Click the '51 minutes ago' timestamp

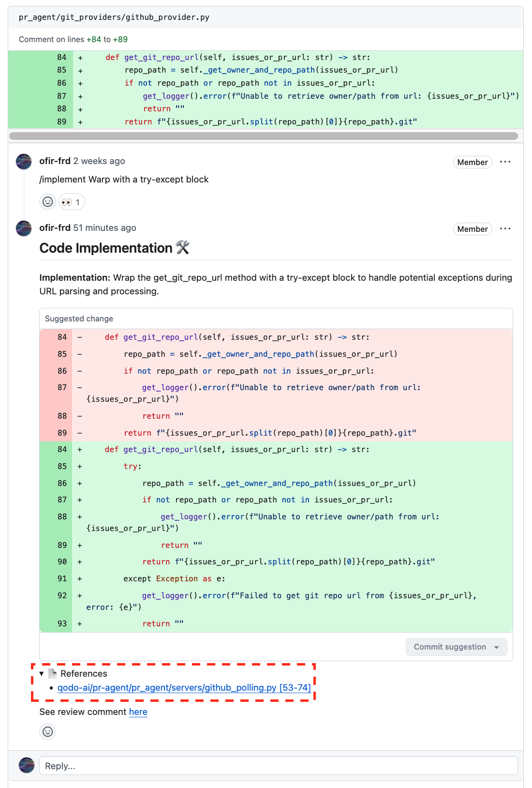(x=104, y=228)
